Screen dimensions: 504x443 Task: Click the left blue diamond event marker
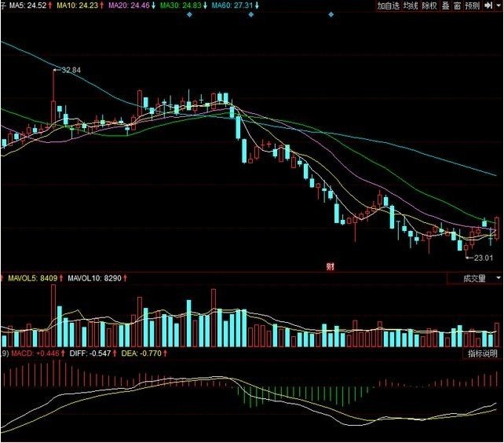(188, 15)
